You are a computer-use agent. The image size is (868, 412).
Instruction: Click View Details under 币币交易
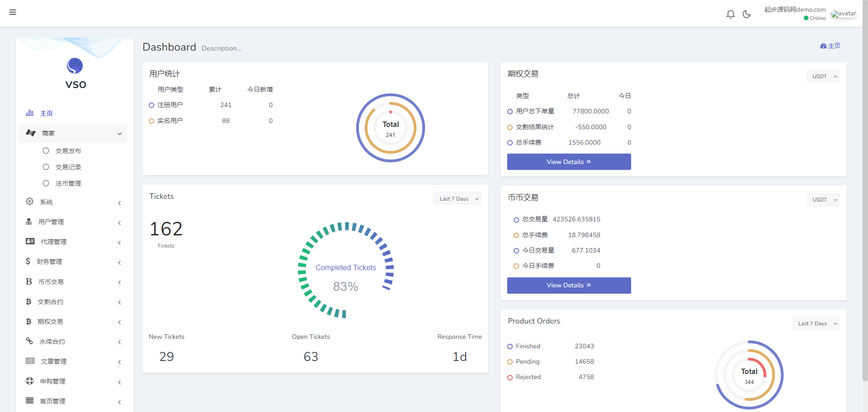tap(569, 286)
